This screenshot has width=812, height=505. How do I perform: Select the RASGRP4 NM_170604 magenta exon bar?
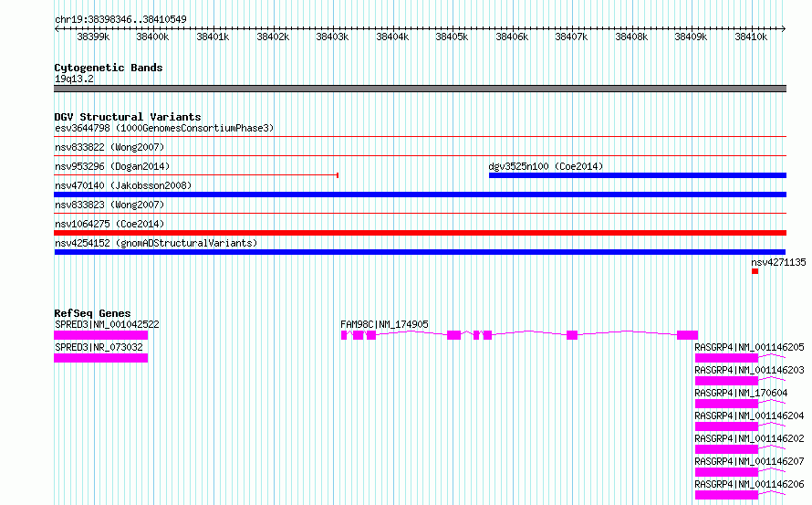[726, 404]
